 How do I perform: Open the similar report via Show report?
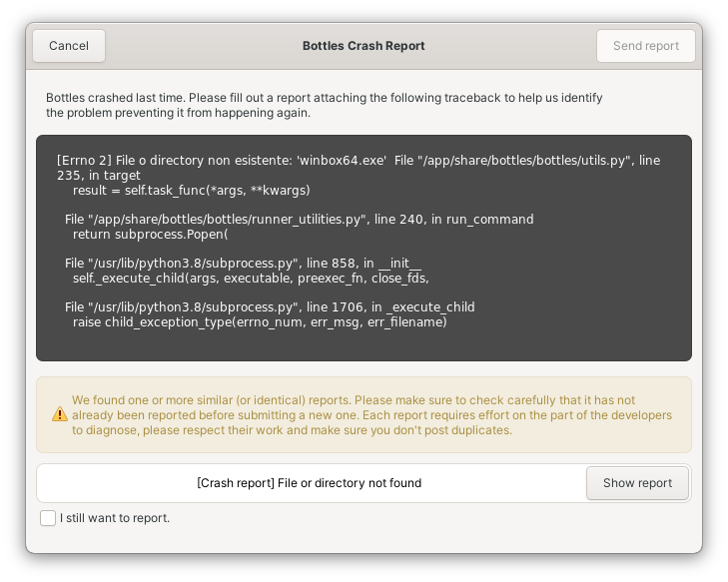637,483
